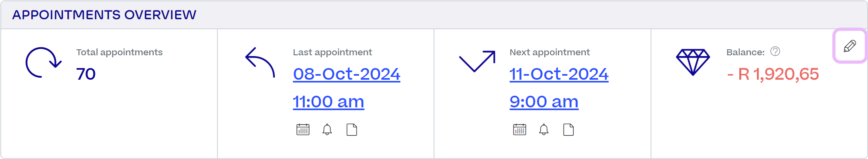Image resolution: width=868 pixels, height=159 pixels.
Task: Open the 11:00 am appointment time link
Action: pyautogui.click(x=329, y=102)
